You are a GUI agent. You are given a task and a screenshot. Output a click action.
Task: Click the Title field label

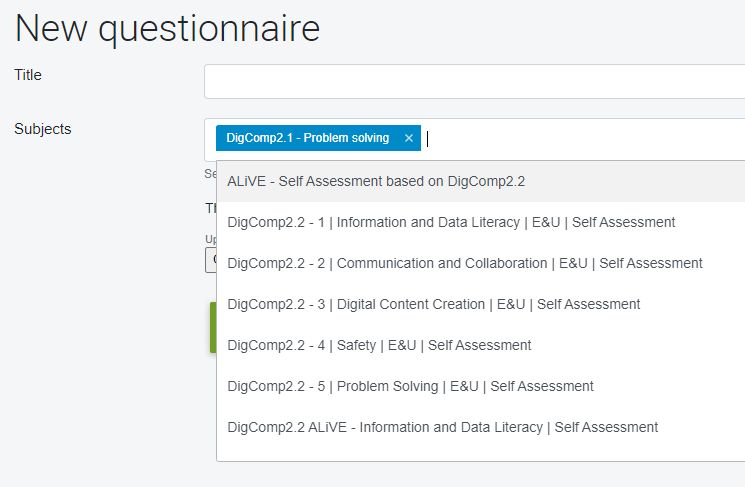pyautogui.click(x=28, y=75)
